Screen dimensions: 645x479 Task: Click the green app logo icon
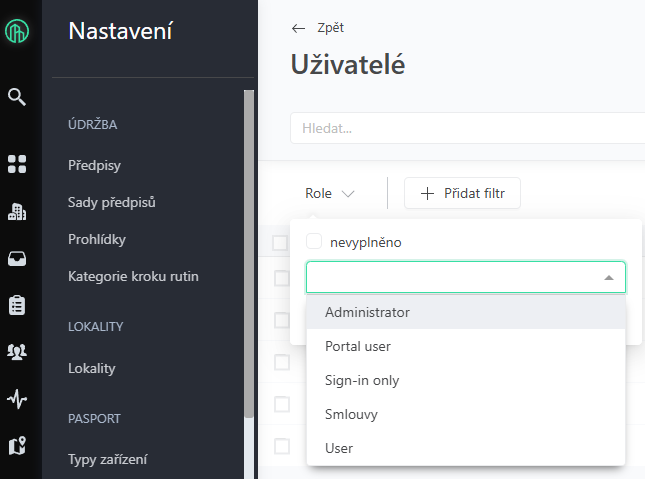coord(17,33)
